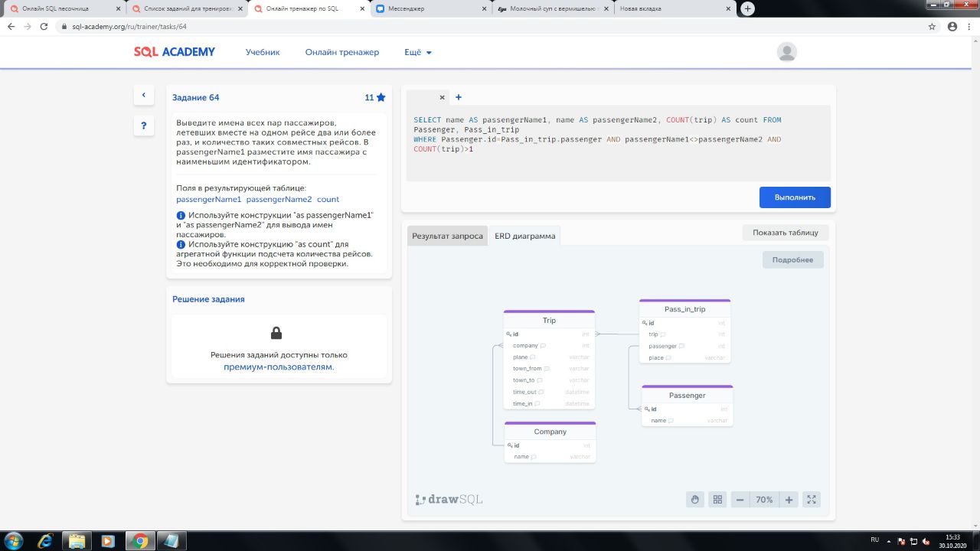Click comment icon beside name in Passenger table

[x=671, y=420]
